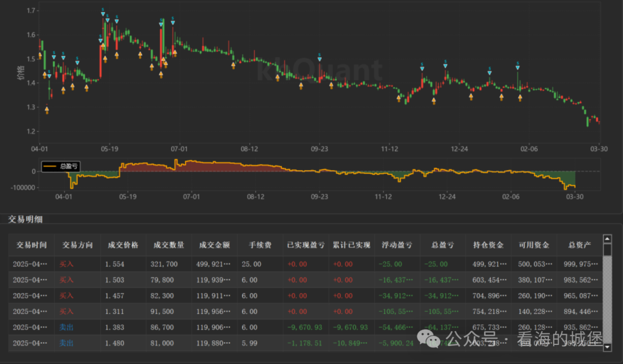Click the 累计已实现 column header

coord(351,245)
